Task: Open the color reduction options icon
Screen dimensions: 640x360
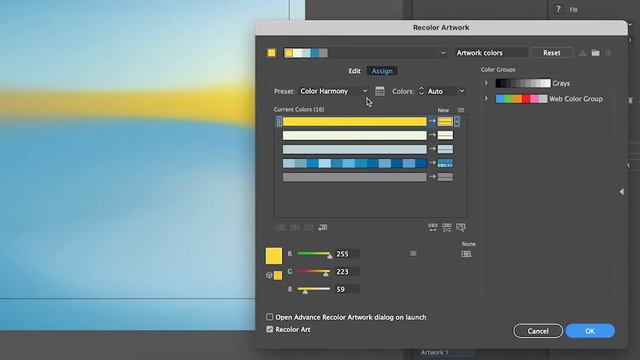Action: point(380,91)
